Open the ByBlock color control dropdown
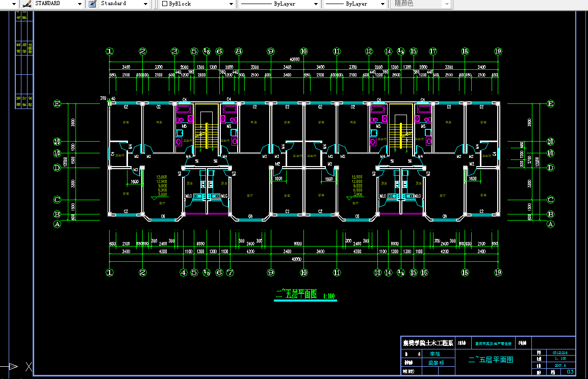 [231, 4]
